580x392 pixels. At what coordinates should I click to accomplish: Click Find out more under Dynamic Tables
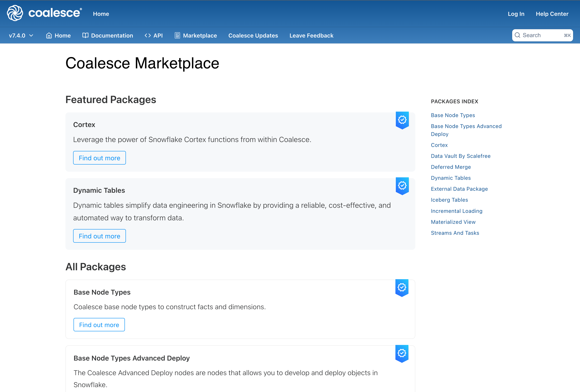(x=99, y=236)
